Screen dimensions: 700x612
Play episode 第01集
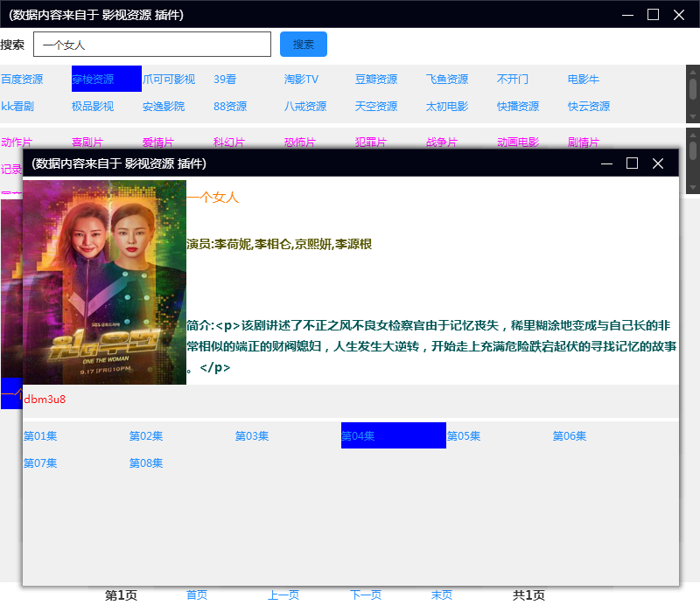(40, 436)
